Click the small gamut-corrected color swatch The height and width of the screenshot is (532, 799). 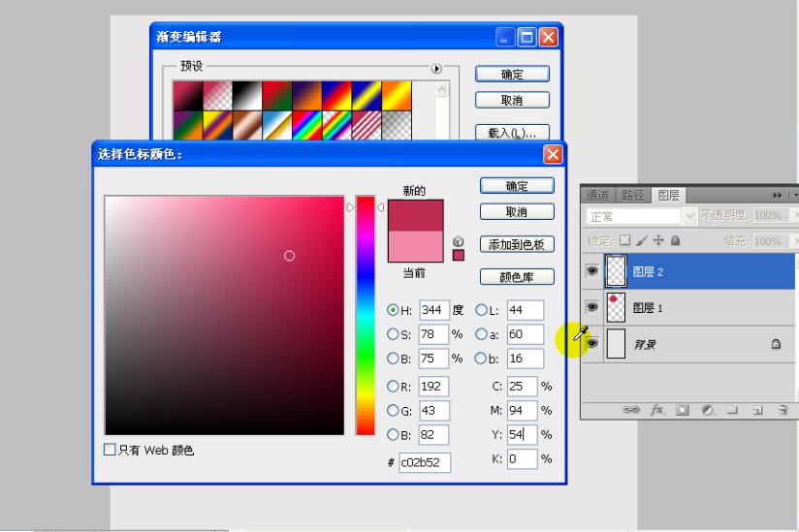tap(458, 255)
